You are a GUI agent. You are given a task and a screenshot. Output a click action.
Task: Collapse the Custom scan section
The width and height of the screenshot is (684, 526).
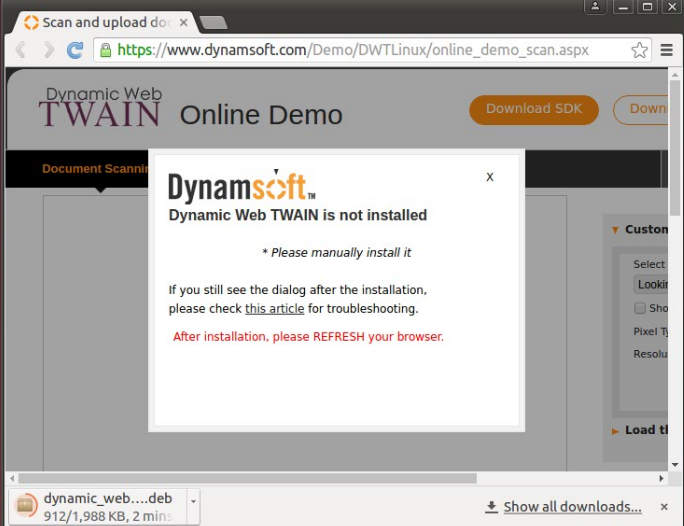615,230
